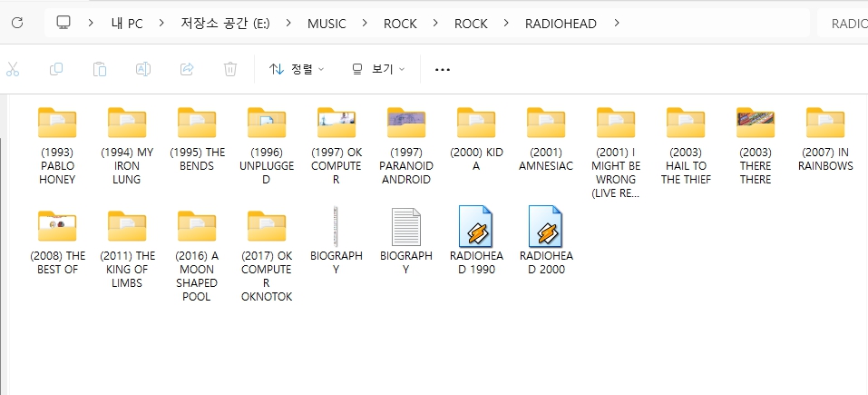Screen dimensions: 868x395
Task: Go to 내 PC in breadcrumb
Action: click(x=127, y=24)
